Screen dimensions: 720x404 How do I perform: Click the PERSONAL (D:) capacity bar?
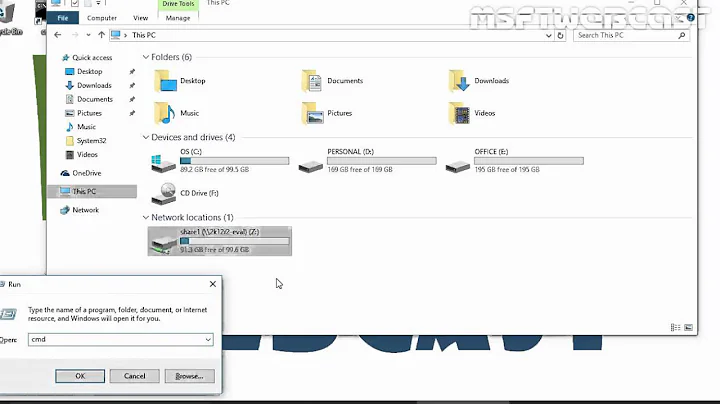coord(382,161)
